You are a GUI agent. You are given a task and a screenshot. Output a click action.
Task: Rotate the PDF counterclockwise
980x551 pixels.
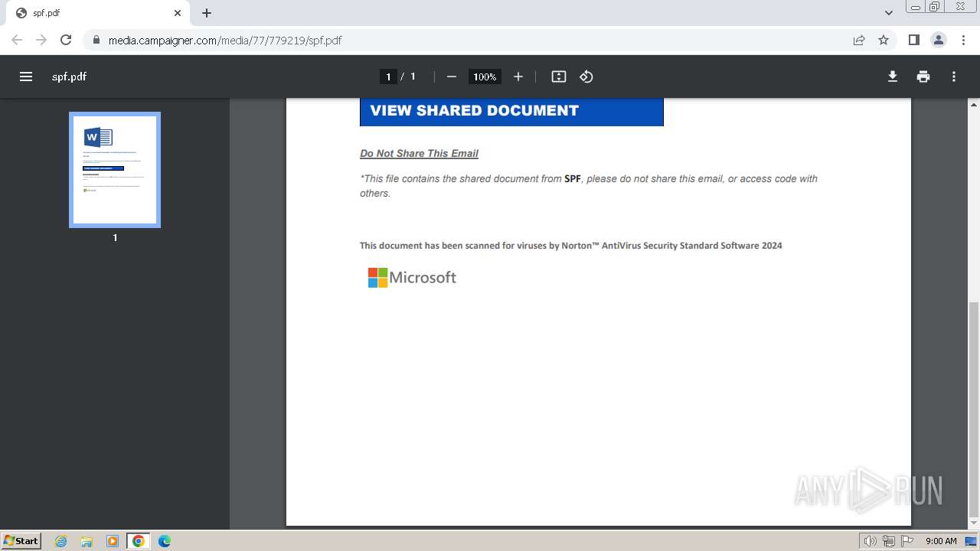tap(586, 77)
